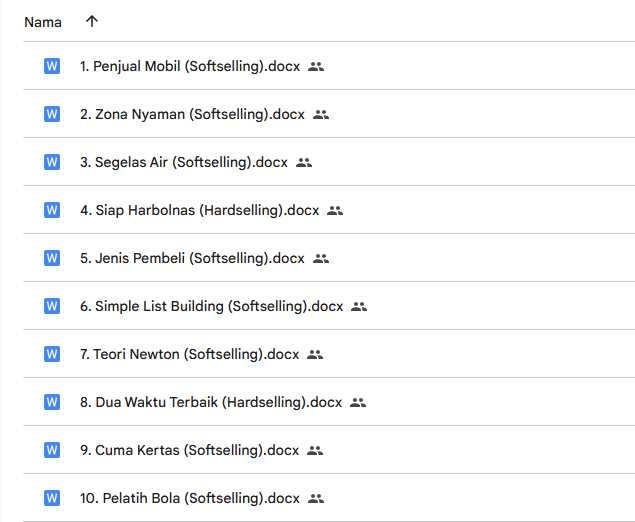Select 9. Cuma Kertas (Softselling).docx file name
The height and width of the screenshot is (522, 635).
(x=189, y=450)
